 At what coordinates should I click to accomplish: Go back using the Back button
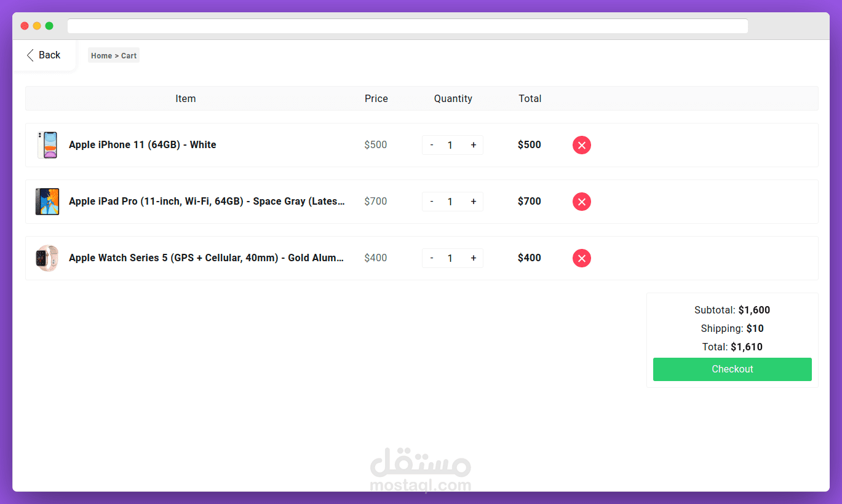pyautogui.click(x=44, y=55)
